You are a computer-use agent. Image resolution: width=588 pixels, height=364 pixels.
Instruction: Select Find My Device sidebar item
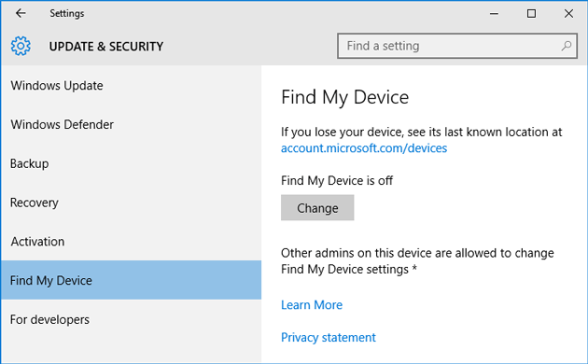[131, 280]
